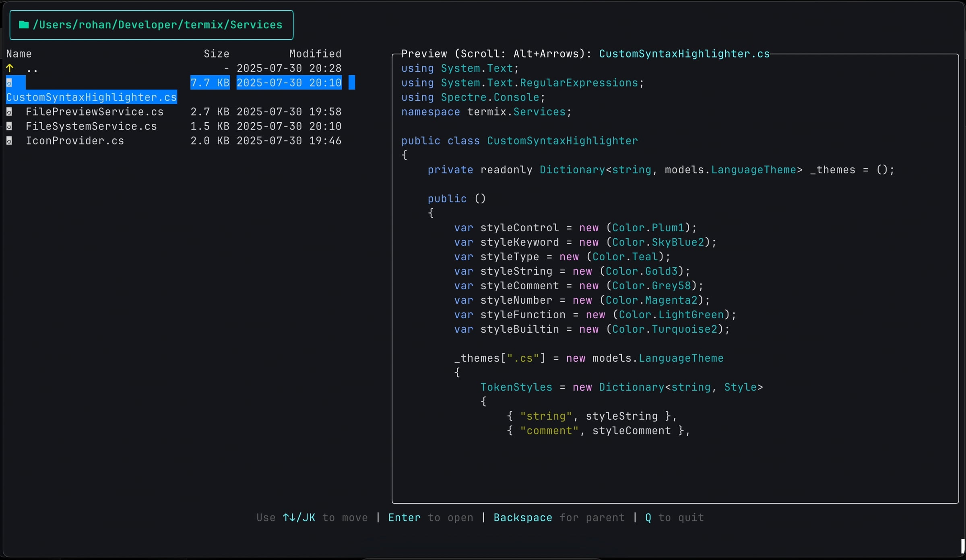Viewport: 966px width, 560px height.
Task: Select the path /Users/rohan/Developer/termix/Services
Action: 157,25
